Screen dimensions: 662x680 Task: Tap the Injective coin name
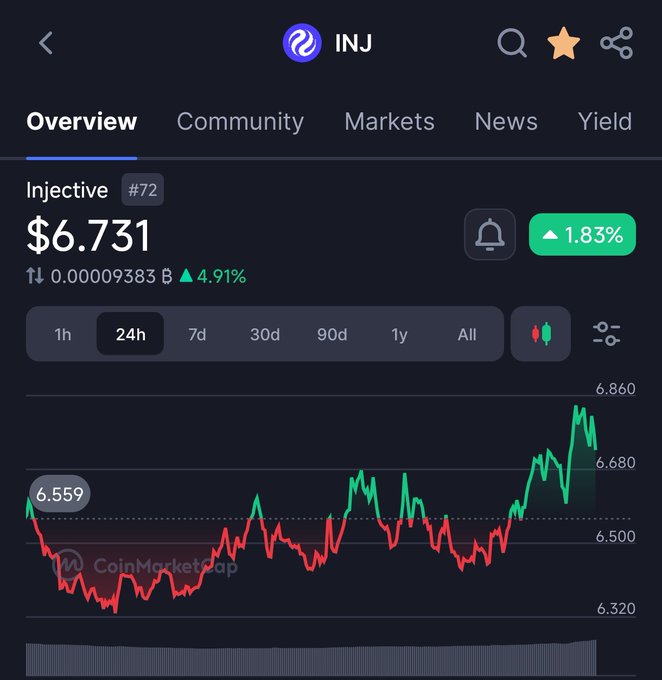(x=67, y=190)
